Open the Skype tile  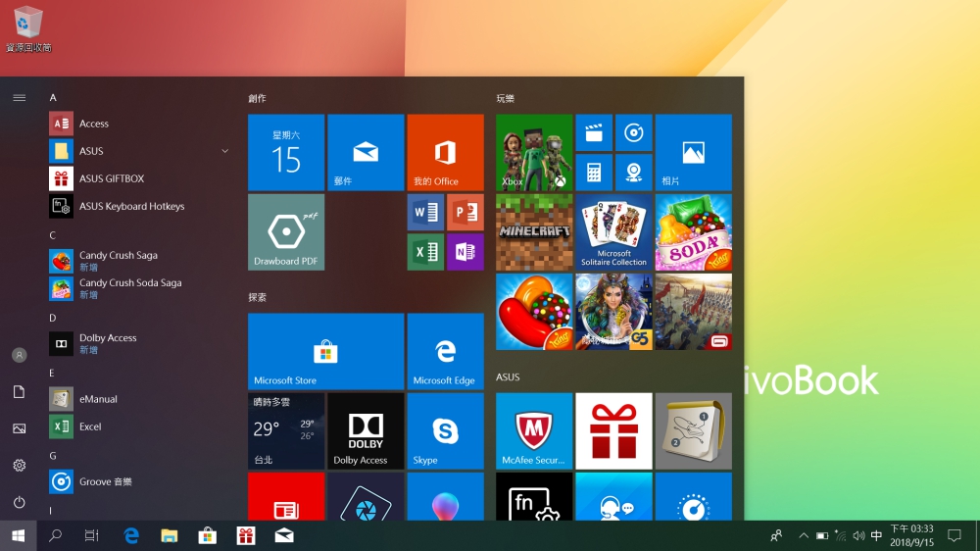(445, 431)
